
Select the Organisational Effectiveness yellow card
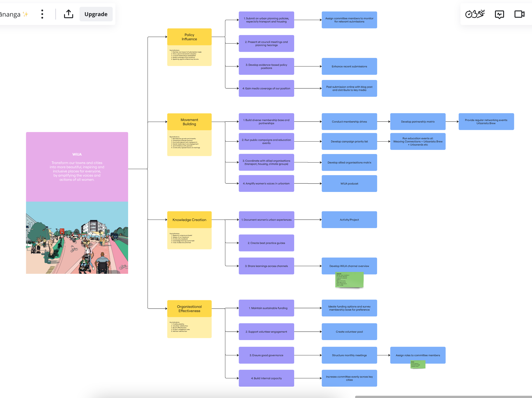click(x=189, y=308)
